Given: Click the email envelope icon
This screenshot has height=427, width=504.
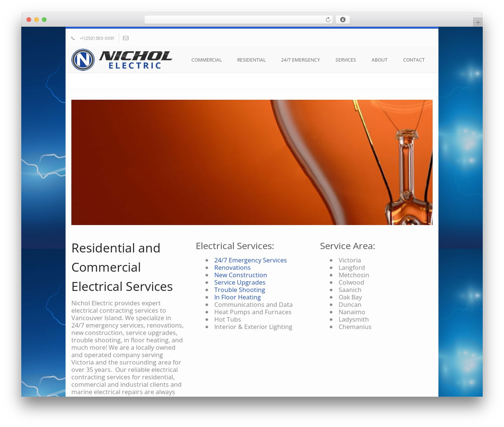Looking at the screenshot, I should click(126, 38).
